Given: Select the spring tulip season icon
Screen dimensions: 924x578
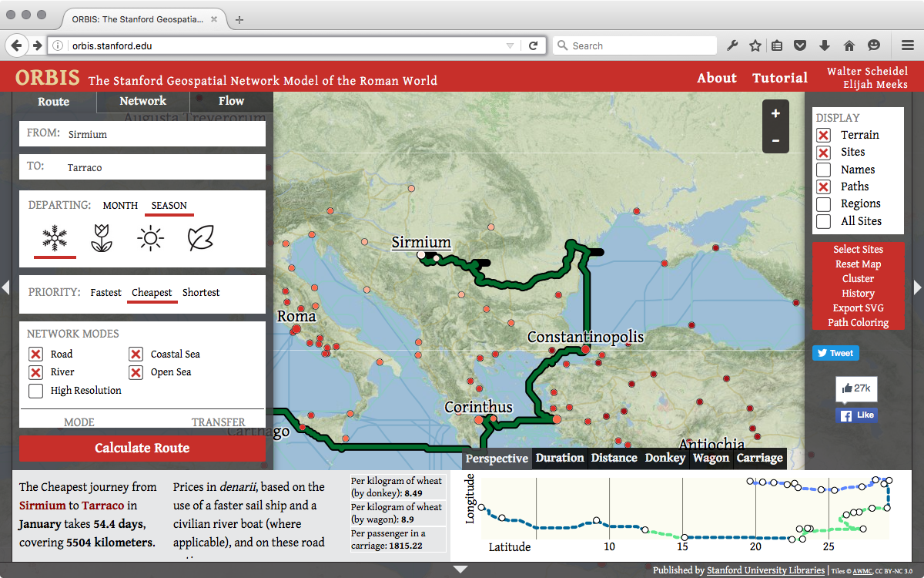Looking at the screenshot, I should coord(102,239).
